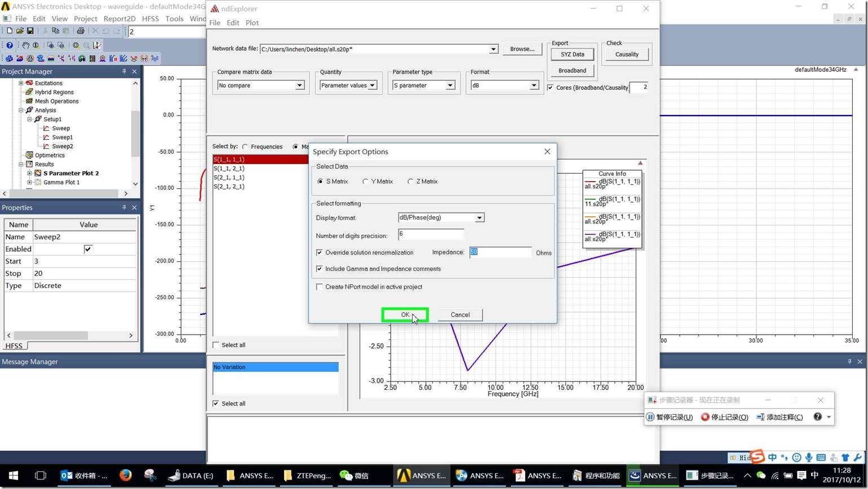This screenshot has width=868, height=489.
Task: Toggle Override solution renormalization checkbox
Action: [320, 252]
